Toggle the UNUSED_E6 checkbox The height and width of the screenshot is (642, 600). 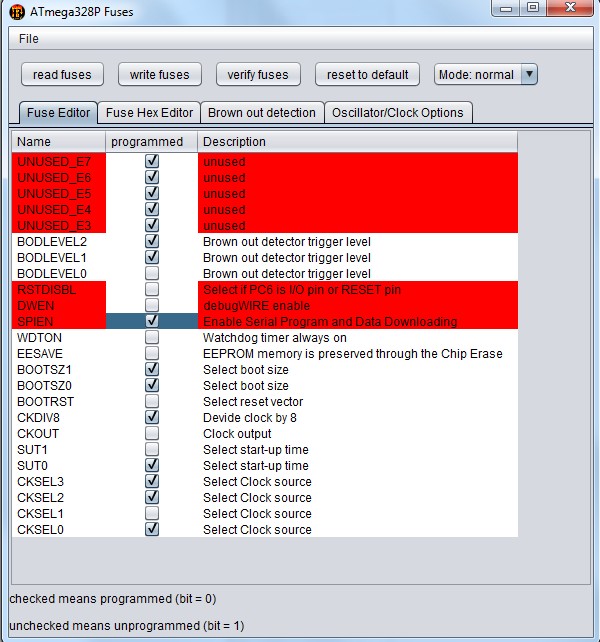tap(152, 177)
